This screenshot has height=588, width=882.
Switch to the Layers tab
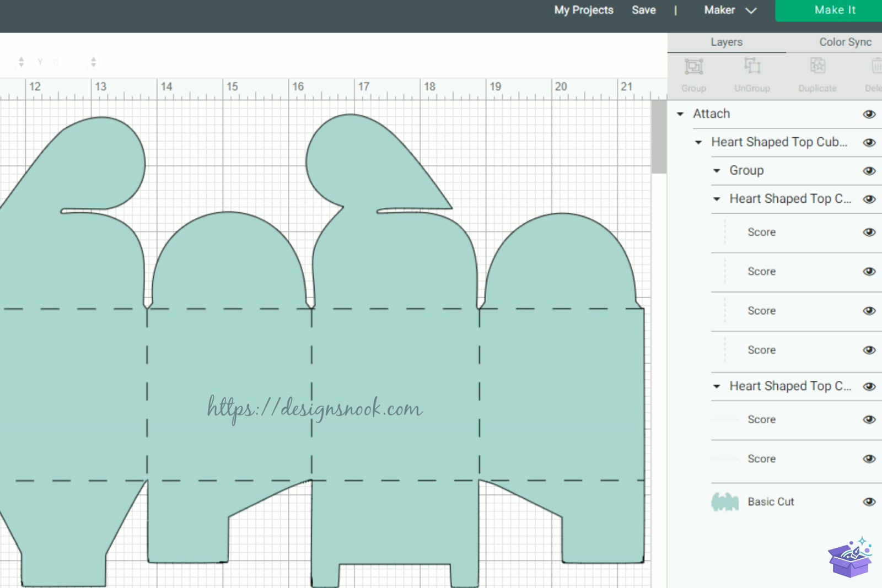pos(727,42)
